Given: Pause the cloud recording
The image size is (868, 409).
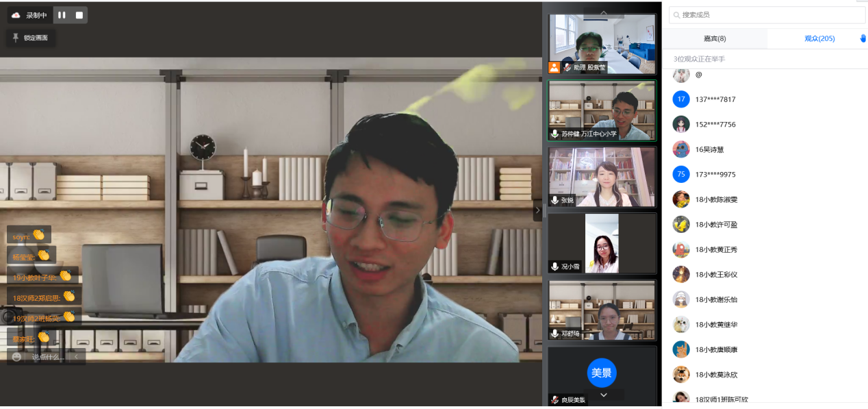Looking at the screenshot, I should pos(62,15).
